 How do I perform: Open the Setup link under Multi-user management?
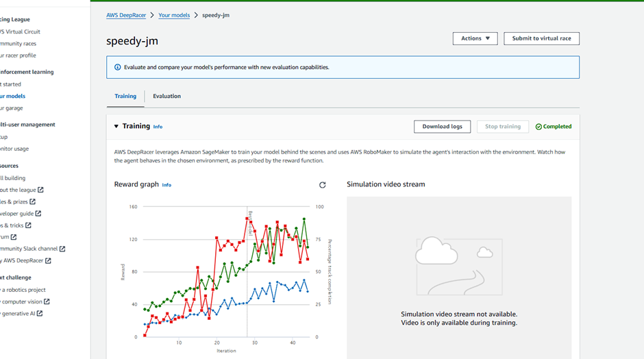click(3, 137)
